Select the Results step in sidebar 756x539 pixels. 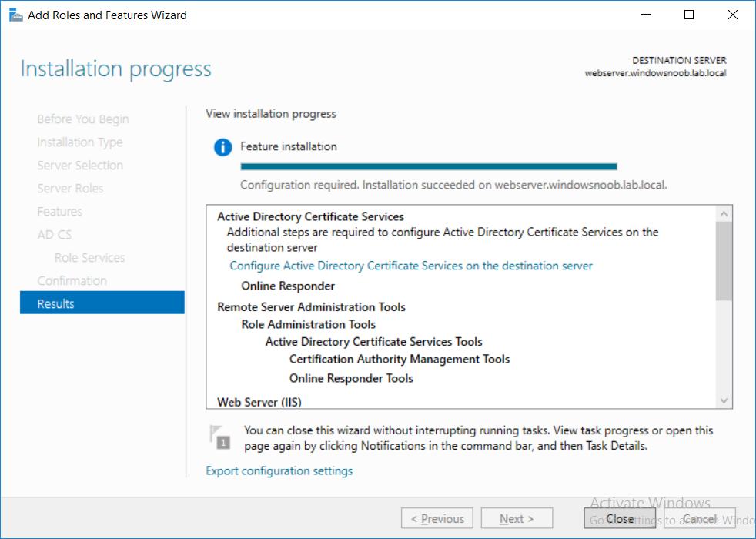(x=102, y=303)
